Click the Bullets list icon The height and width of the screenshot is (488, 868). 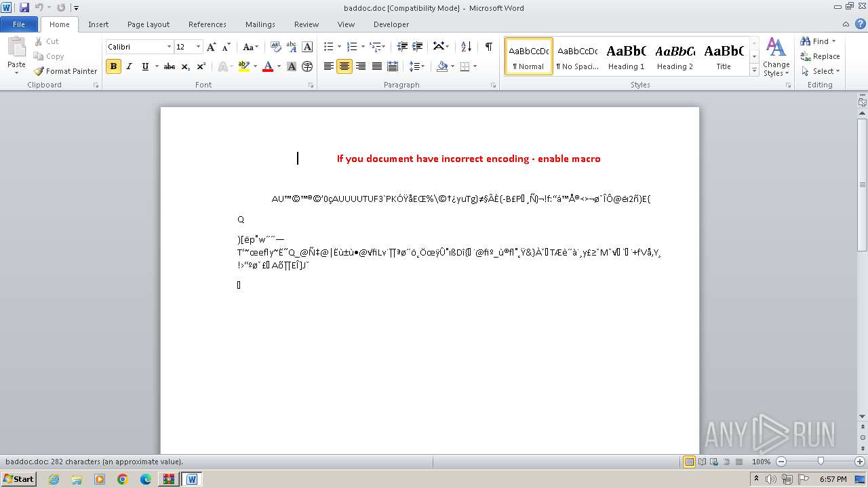click(x=328, y=47)
